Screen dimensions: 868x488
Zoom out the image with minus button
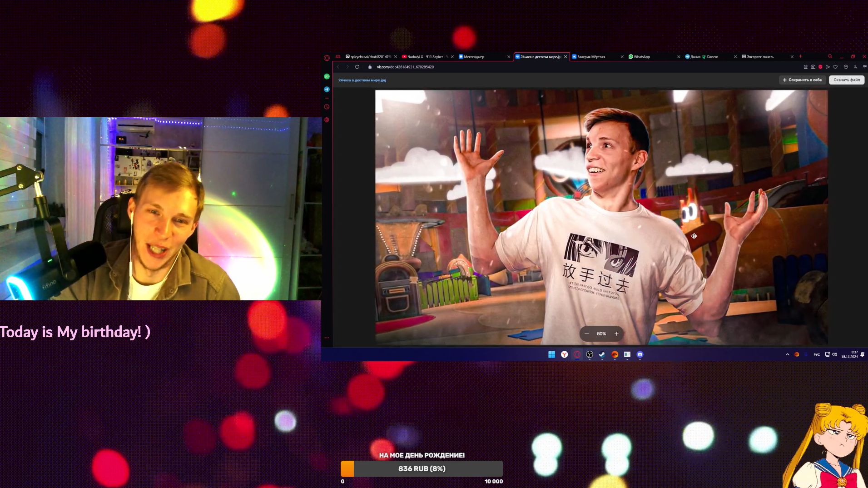587,334
